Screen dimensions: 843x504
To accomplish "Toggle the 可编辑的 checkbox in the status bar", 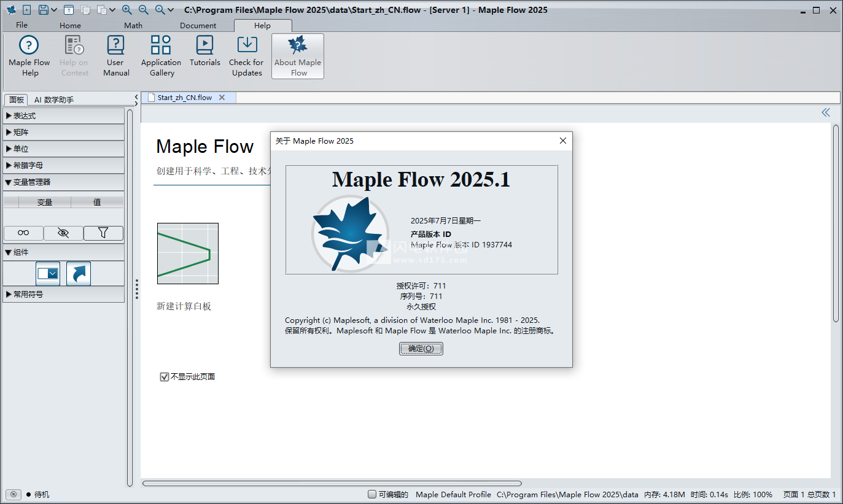I will (x=372, y=494).
